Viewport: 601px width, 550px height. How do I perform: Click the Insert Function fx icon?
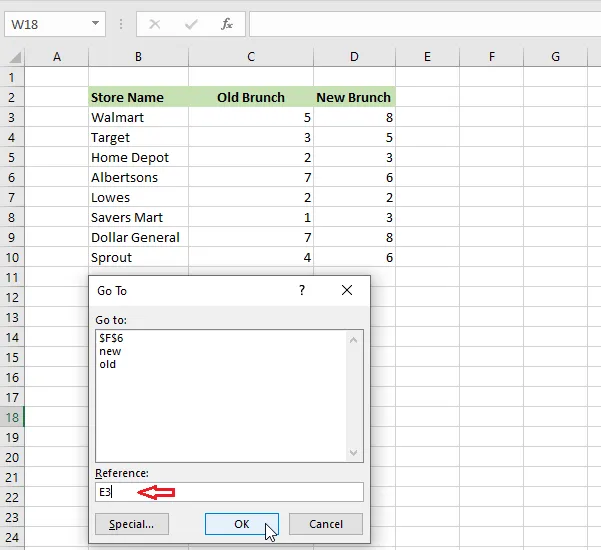tap(227, 24)
